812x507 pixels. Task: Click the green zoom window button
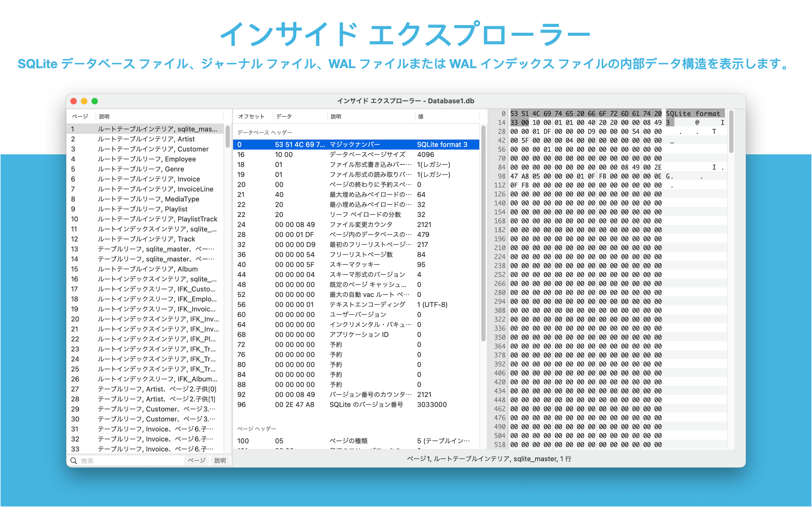pos(95,101)
